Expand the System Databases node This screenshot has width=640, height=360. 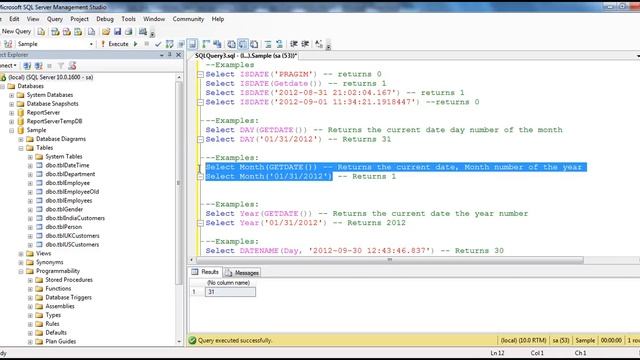click(11, 95)
